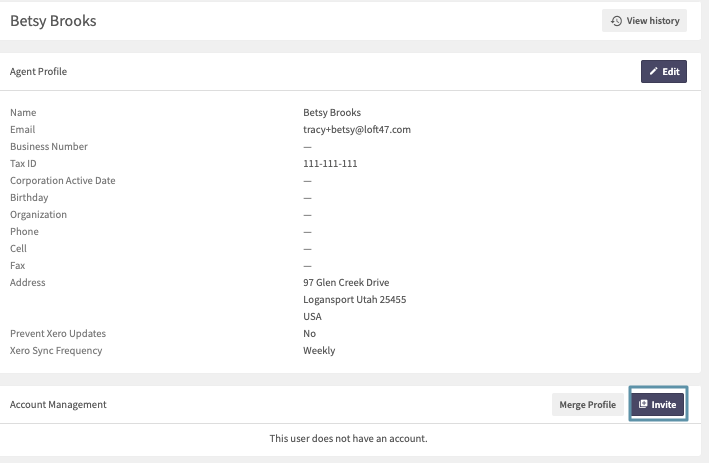Click the Business Number label
Screen dimensions: 709x463
[x=49, y=146]
